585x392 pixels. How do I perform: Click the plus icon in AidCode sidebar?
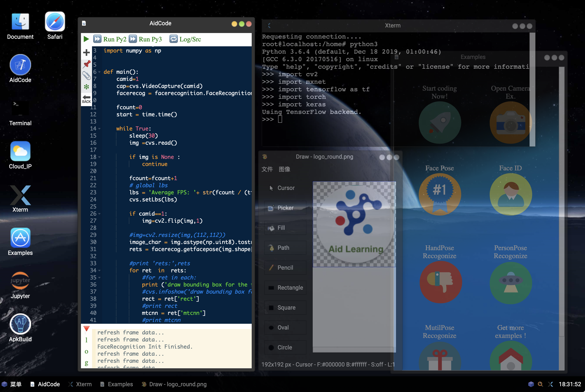tap(86, 53)
